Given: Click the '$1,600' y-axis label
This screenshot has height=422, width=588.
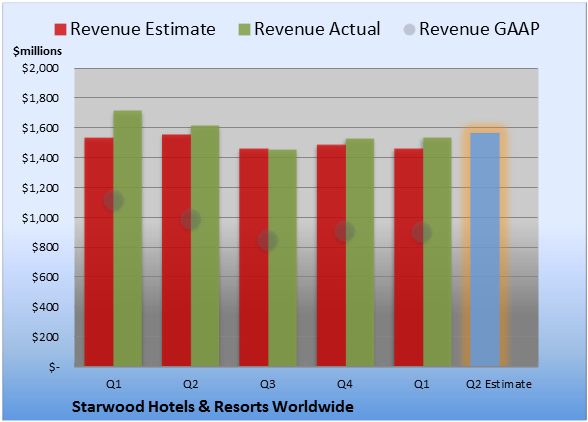Looking at the screenshot, I should (40, 128).
